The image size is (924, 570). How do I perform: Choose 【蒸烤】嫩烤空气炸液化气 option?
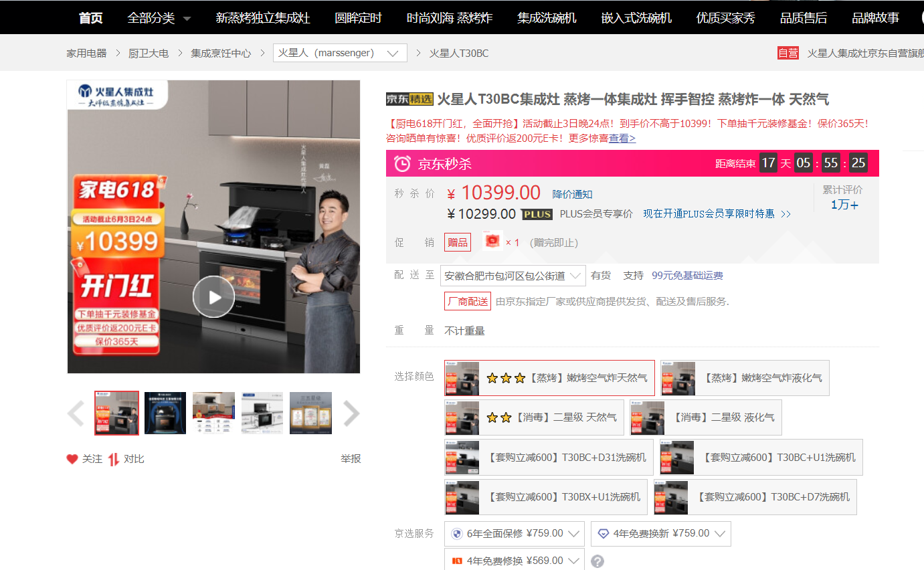[x=745, y=378]
